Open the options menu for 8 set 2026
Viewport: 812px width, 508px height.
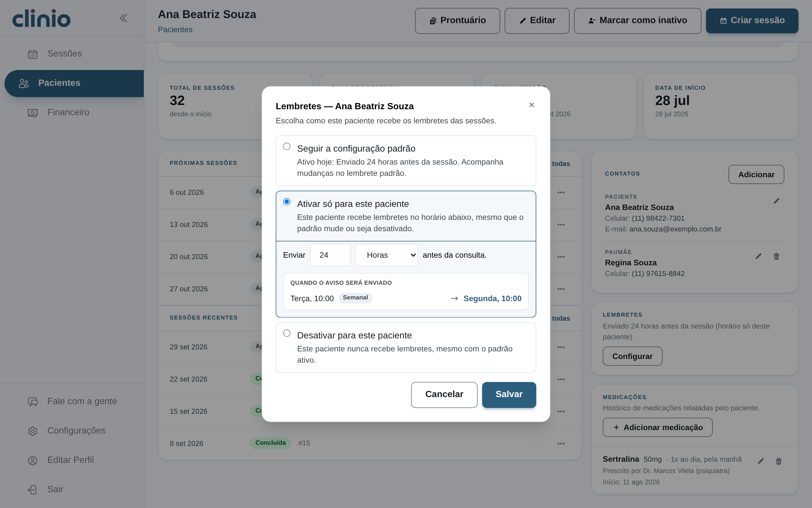pyautogui.click(x=561, y=443)
